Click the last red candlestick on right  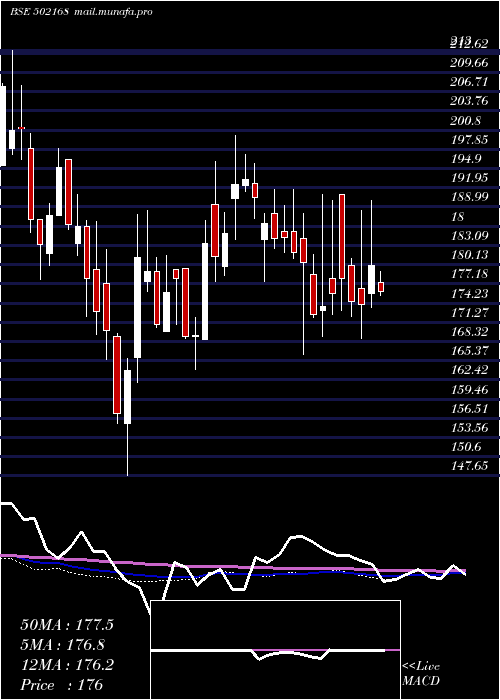[x=381, y=287]
